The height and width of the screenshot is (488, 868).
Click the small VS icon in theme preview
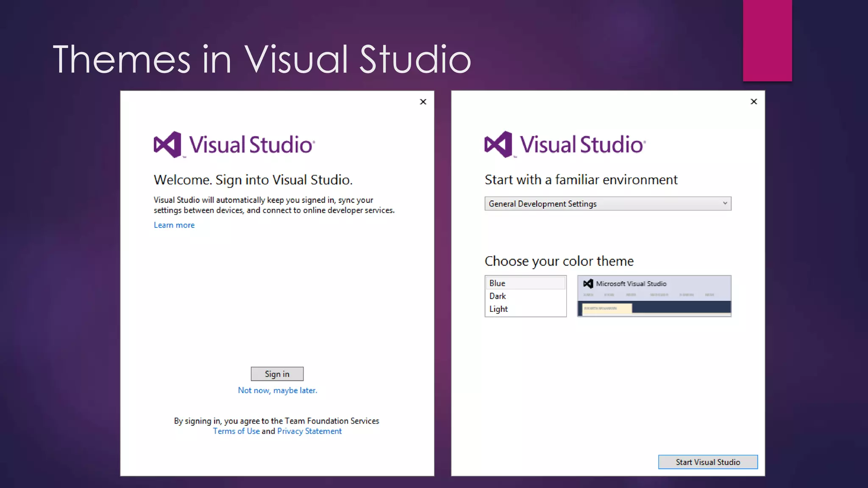[x=588, y=284]
